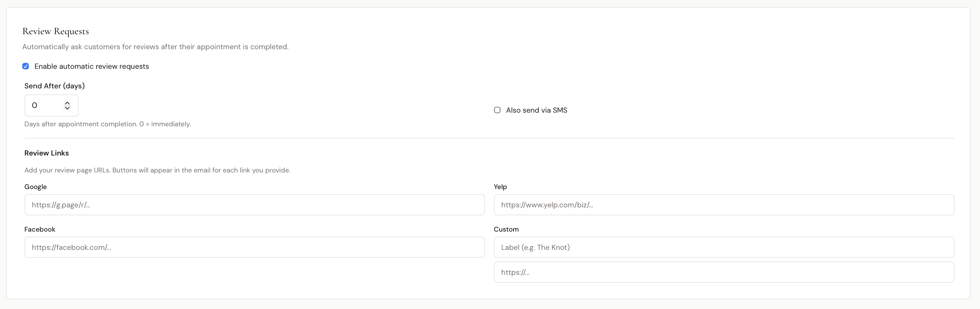Click the days after appointment completion helper text

[107, 124]
